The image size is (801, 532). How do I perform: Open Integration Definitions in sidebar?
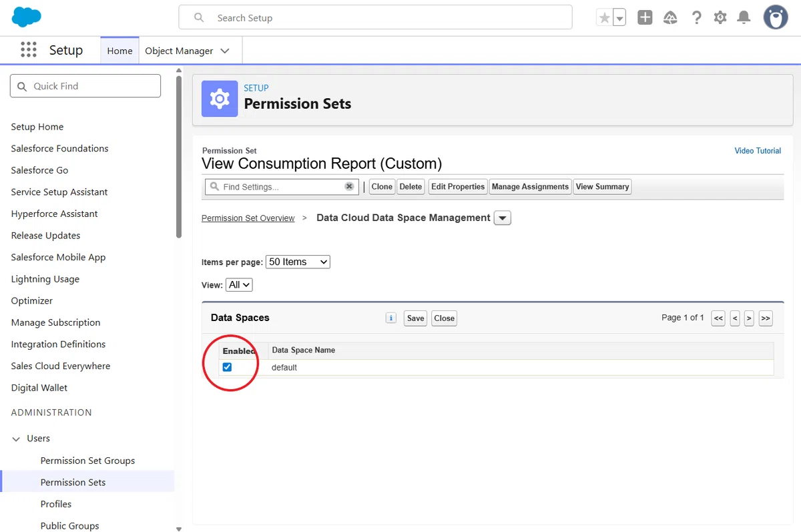[58, 344]
